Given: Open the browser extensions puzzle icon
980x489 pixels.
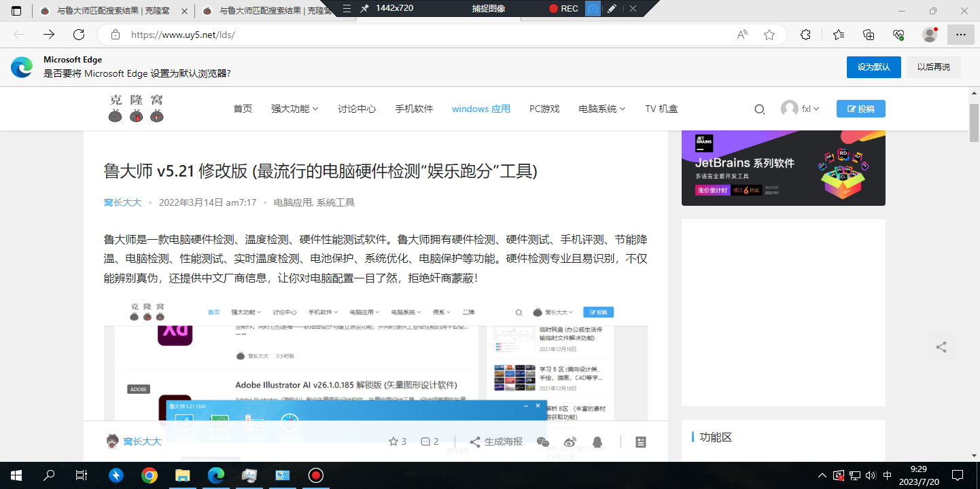Looking at the screenshot, I should coord(805,35).
